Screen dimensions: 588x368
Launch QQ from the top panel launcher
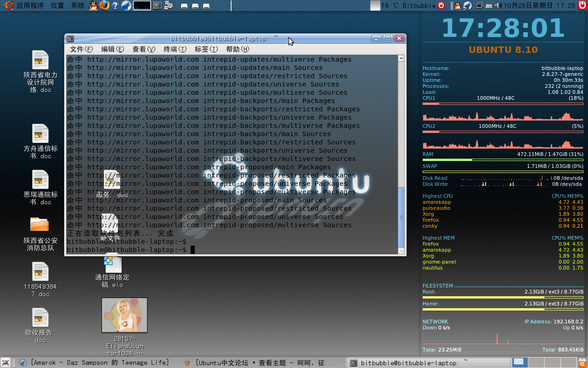coord(93,6)
